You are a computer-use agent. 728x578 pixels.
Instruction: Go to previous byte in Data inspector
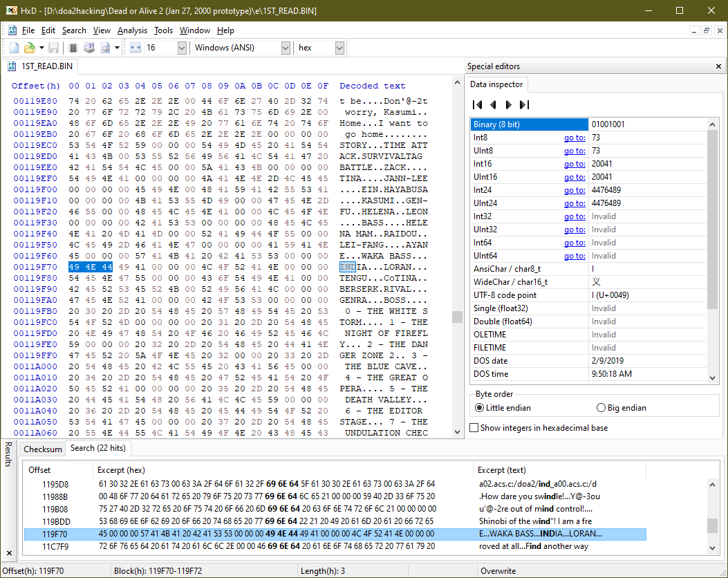[x=493, y=104]
